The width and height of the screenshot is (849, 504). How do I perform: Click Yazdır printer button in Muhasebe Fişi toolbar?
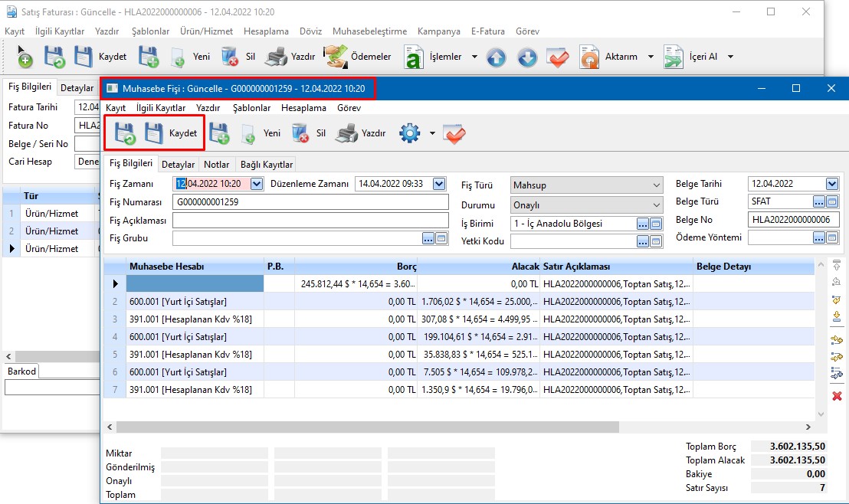pos(361,133)
